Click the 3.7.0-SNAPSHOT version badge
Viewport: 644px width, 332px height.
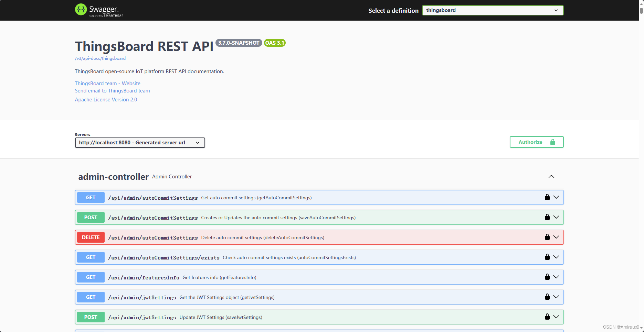coord(239,43)
